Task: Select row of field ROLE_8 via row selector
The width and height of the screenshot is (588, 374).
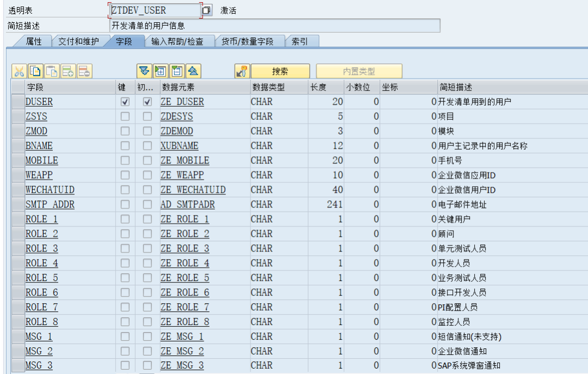Action: click(17, 322)
